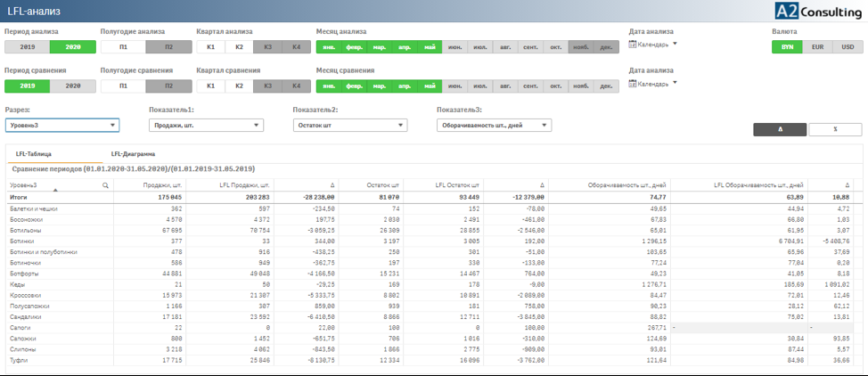Toggle июн. in Месяц анализа

coord(455,47)
